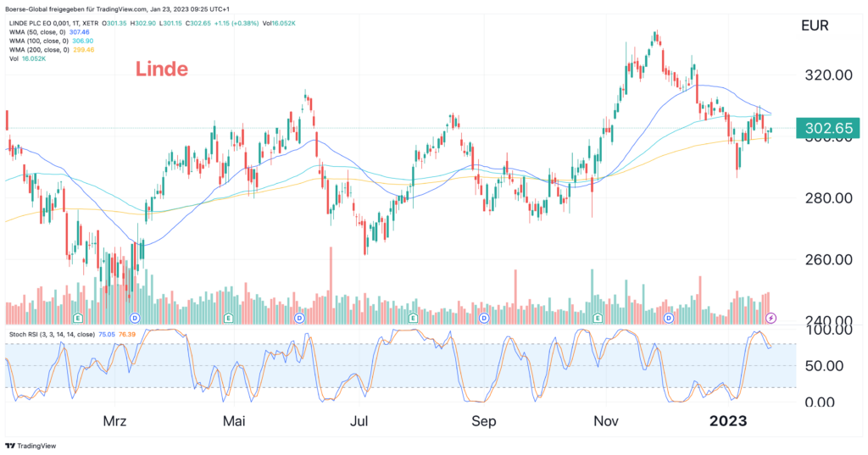Screen dimensions: 868x455
Task: Click the Nov label on time axis
Action: point(605,421)
